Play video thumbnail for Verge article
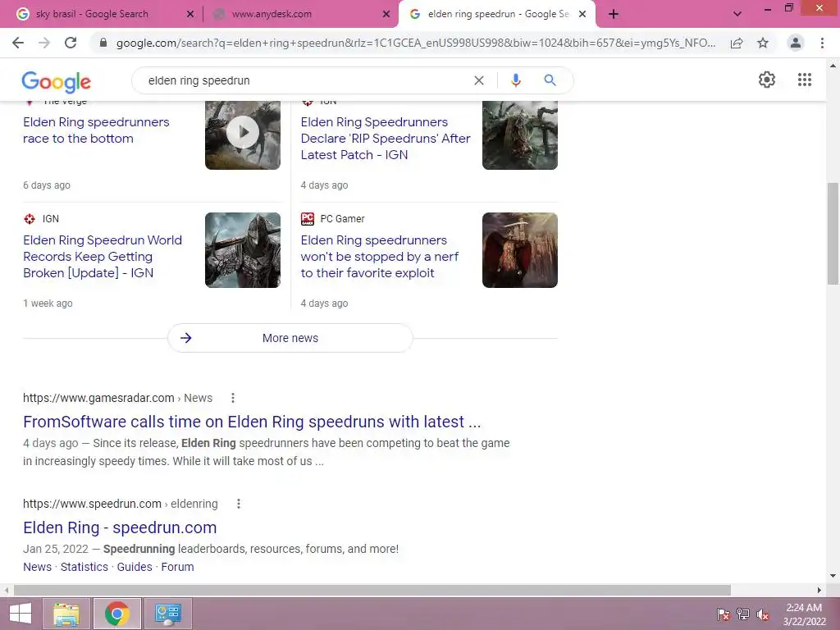840x630 pixels. [x=243, y=134]
